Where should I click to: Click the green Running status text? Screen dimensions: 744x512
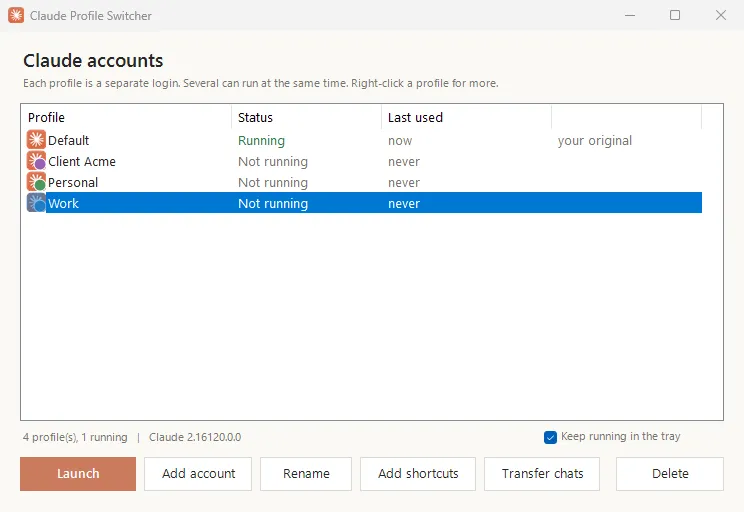(261, 141)
